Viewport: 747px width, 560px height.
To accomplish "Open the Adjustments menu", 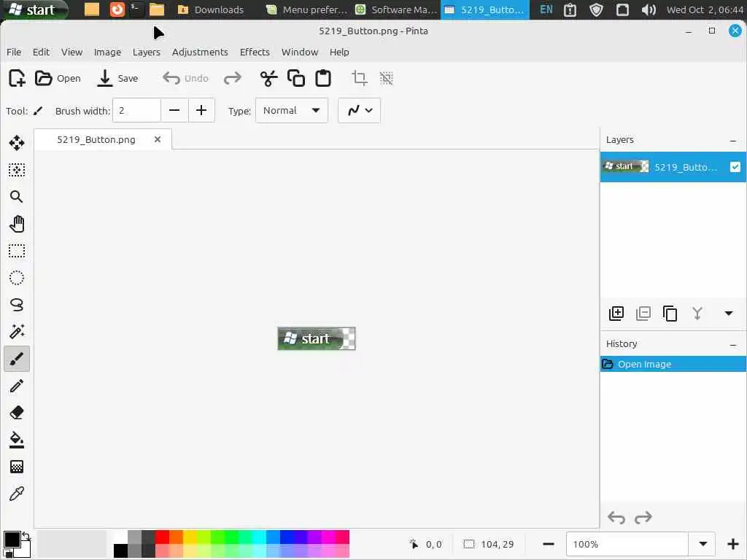I will click(200, 52).
